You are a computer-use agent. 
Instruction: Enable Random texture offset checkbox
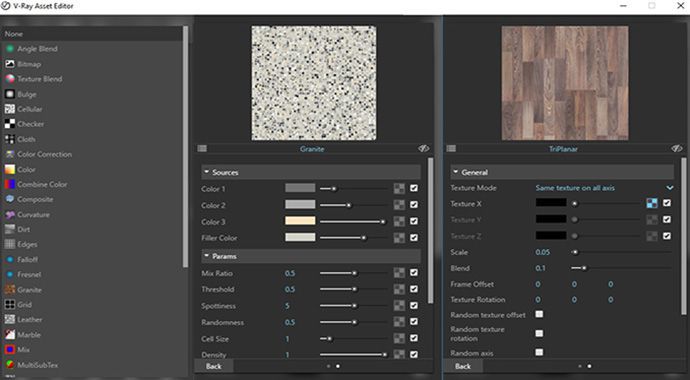click(539, 314)
